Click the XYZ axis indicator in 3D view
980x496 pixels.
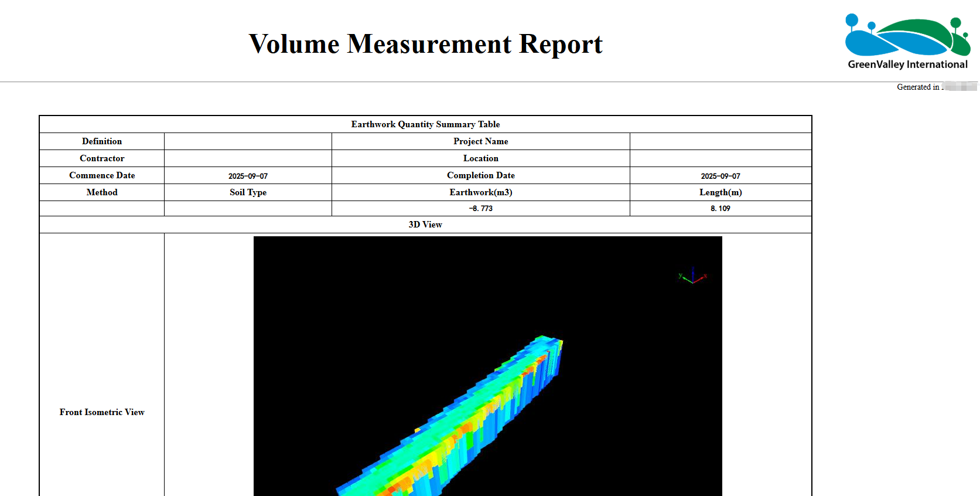pyautogui.click(x=692, y=276)
